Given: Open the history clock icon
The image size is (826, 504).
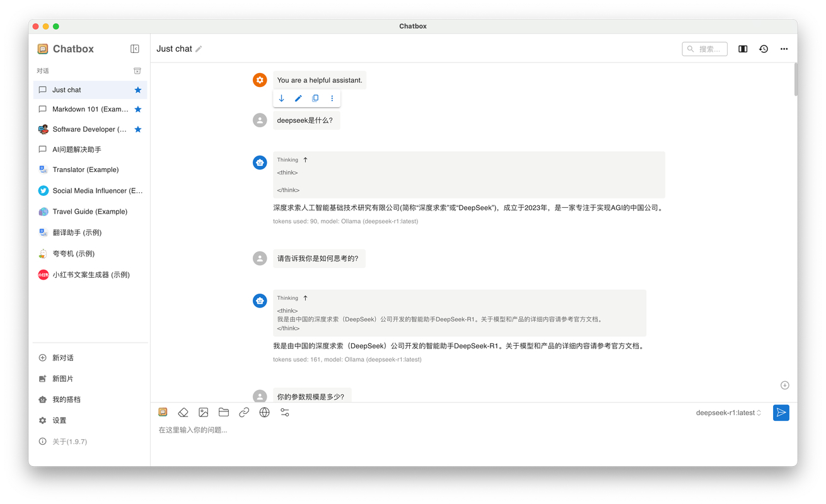Looking at the screenshot, I should pyautogui.click(x=764, y=49).
